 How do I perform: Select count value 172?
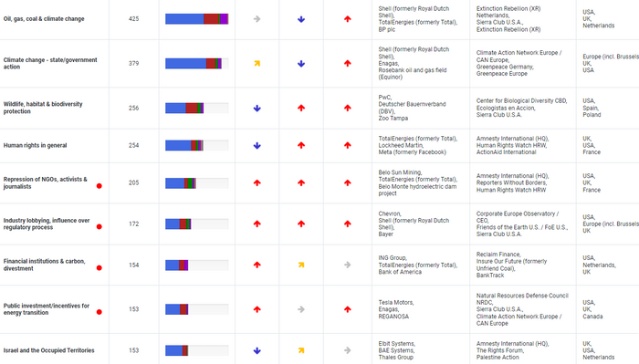point(133,224)
